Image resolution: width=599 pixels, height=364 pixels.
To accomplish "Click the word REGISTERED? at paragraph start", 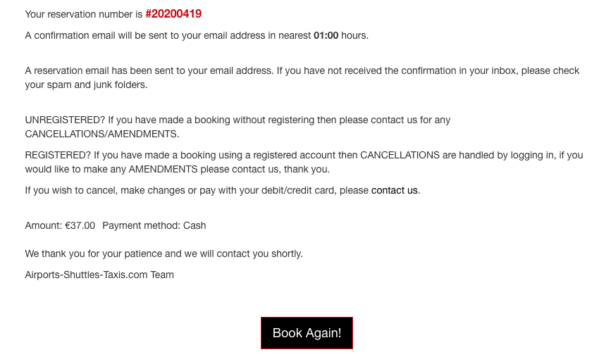I will (x=58, y=156).
